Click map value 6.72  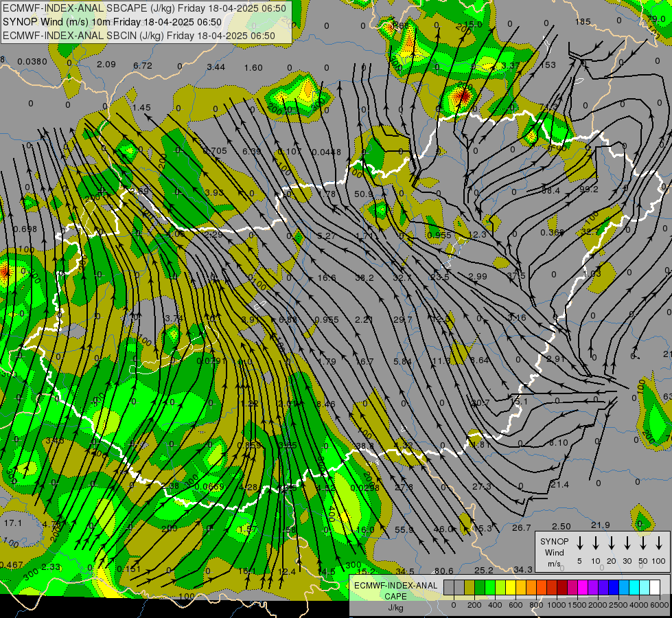(143, 66)
